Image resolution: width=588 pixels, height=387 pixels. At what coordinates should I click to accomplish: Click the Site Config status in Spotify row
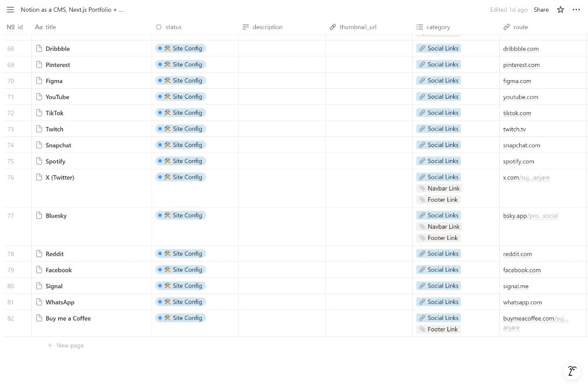pyautogui.click(x=181, y=161)
